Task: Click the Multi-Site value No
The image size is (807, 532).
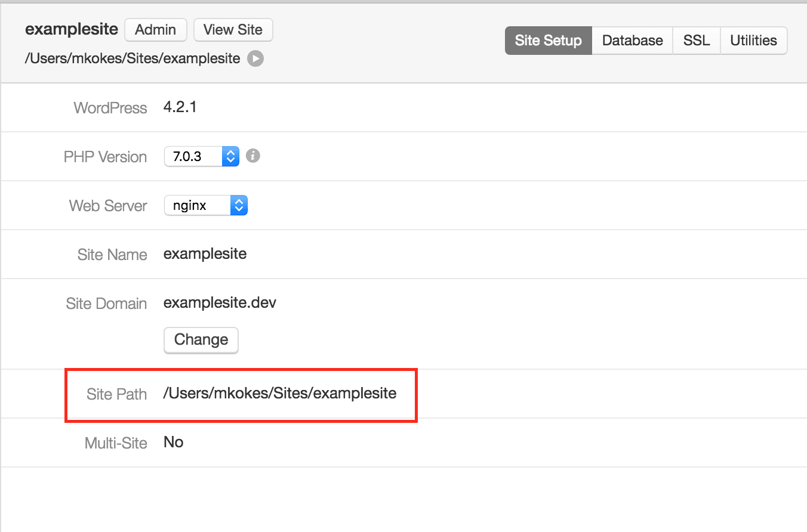Action: pyautogui.click(x=173, y=443)
